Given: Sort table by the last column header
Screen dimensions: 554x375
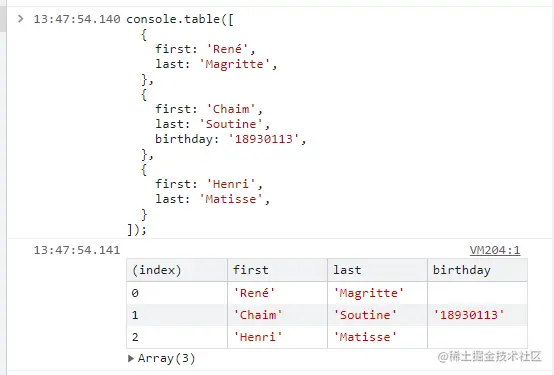Looking at the screenshot, I should pos(377,270).
